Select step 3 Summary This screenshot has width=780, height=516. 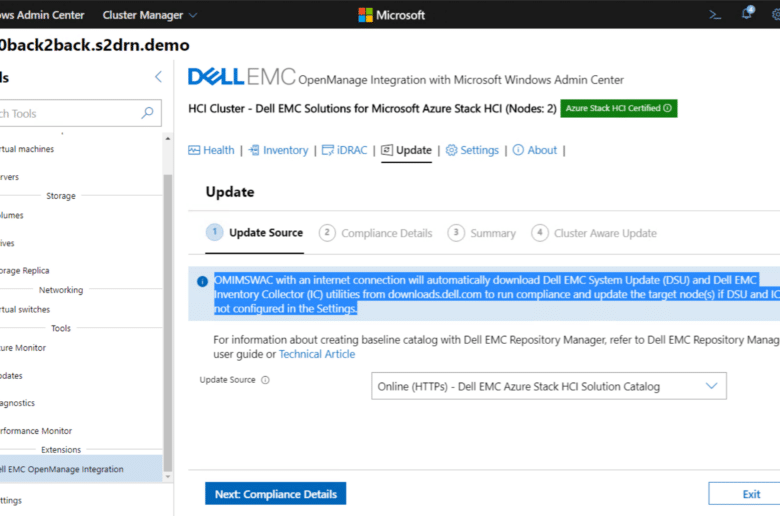[482, 233]
